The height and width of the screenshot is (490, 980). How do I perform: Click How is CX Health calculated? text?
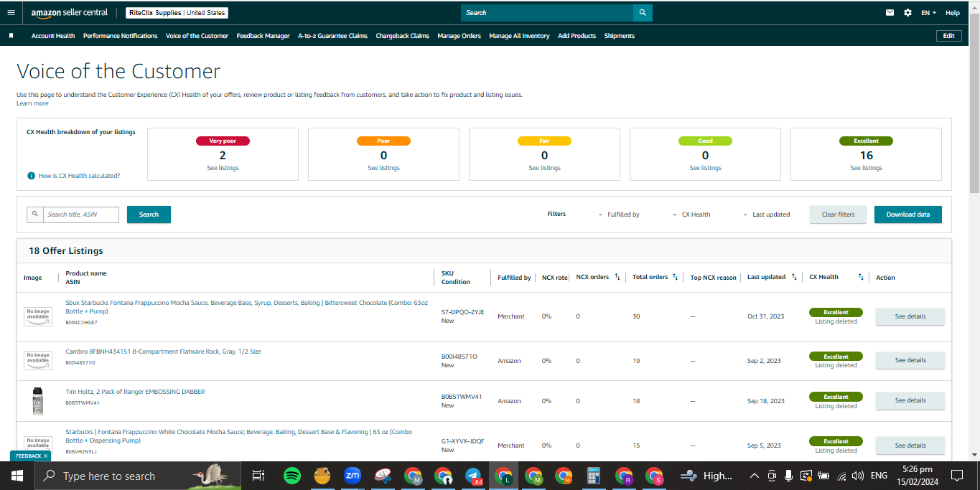[79, 176]
